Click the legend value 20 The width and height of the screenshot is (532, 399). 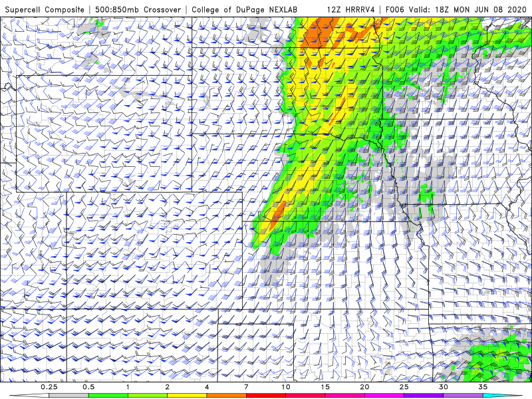tap(364, 387)
